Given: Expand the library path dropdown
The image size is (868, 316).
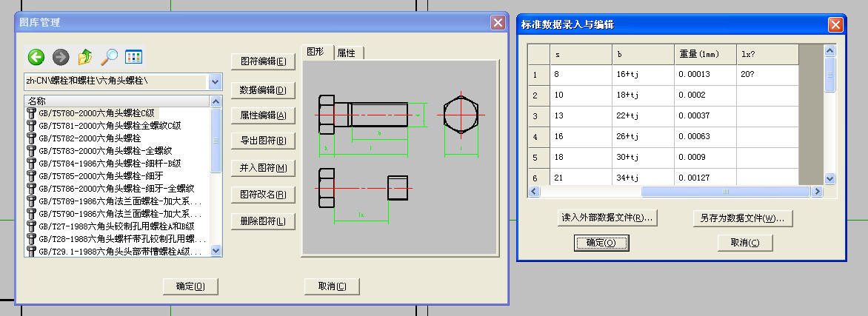Looking at the screenshot, I should point(215,81).
